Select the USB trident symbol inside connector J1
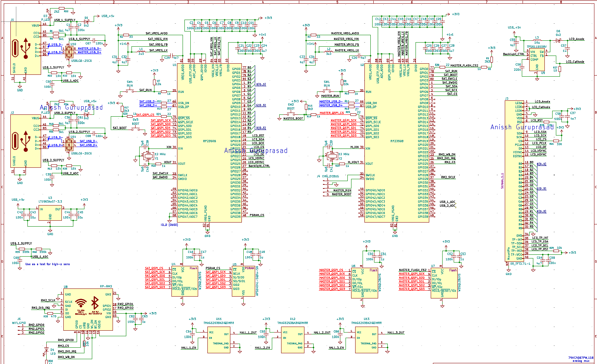The height and width of the screenshot is (364, 597). [26, 48]
